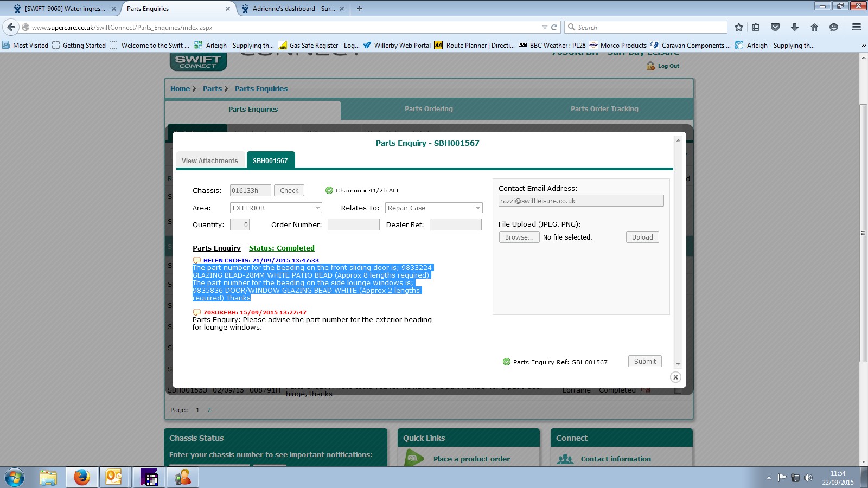This screenshot has width=868, height=488.
Task: Go back using the browser back arrow
Action: tap(11, 27)
